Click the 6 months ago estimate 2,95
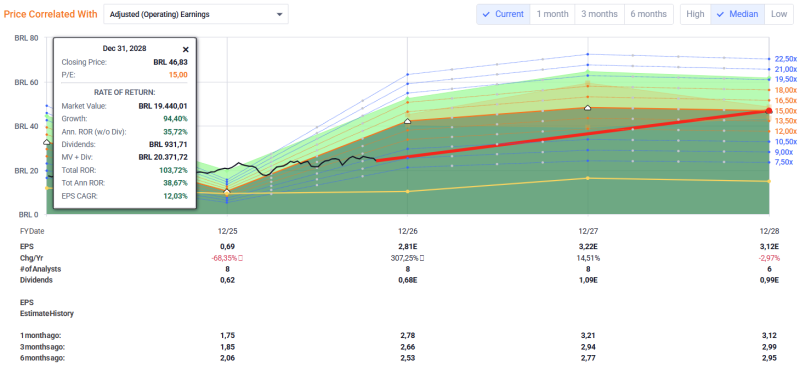The height and width of the screenshot is (377, 800). pos(770,358)
